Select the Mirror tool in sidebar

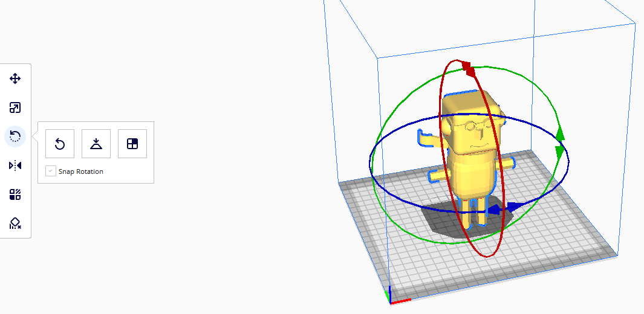click(15, 165)
